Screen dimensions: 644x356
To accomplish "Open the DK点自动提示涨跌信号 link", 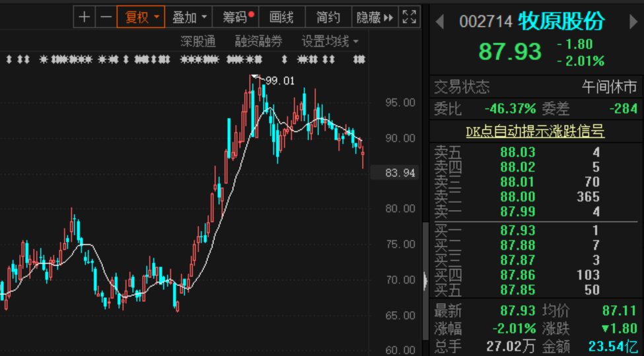I will click(x=535, y=131).
